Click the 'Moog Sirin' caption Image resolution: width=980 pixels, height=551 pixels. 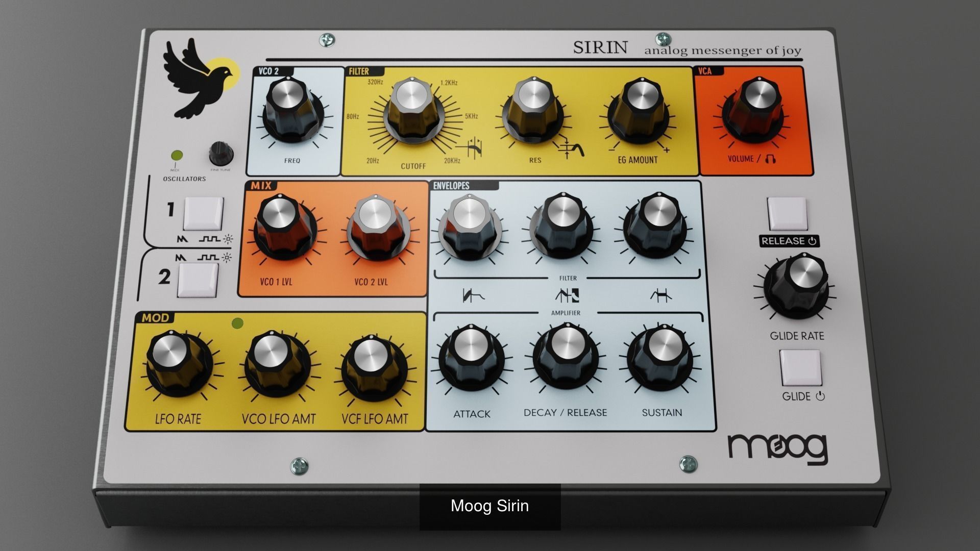pos(490,506)
